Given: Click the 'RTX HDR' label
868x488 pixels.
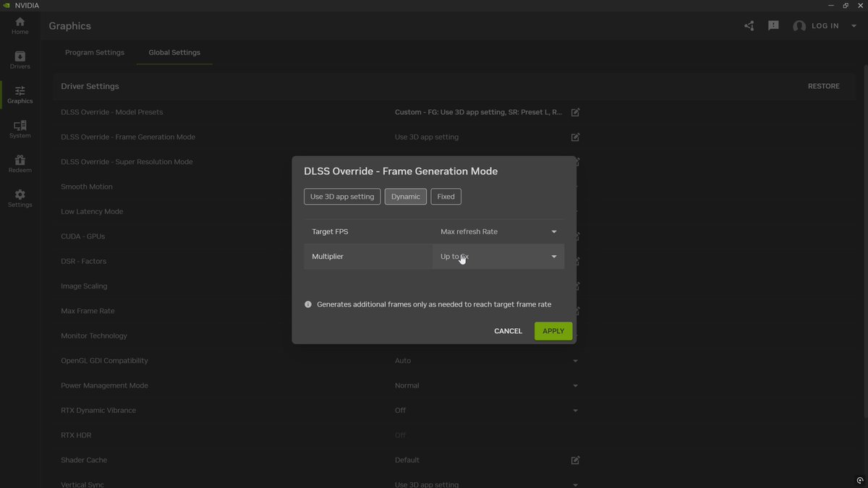Looking at the screenshot, I should tap(76, 435).
